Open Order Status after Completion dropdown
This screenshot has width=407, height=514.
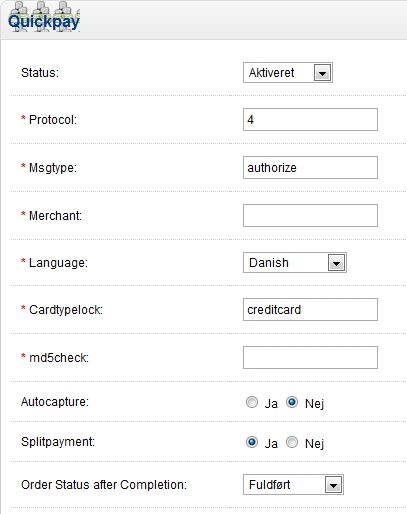[x=293, y=485]
